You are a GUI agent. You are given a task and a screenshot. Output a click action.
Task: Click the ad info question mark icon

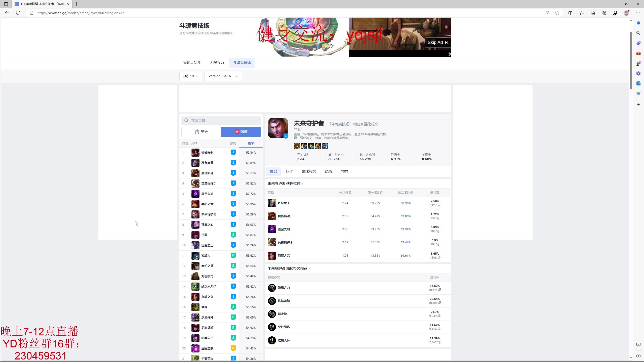449,54
